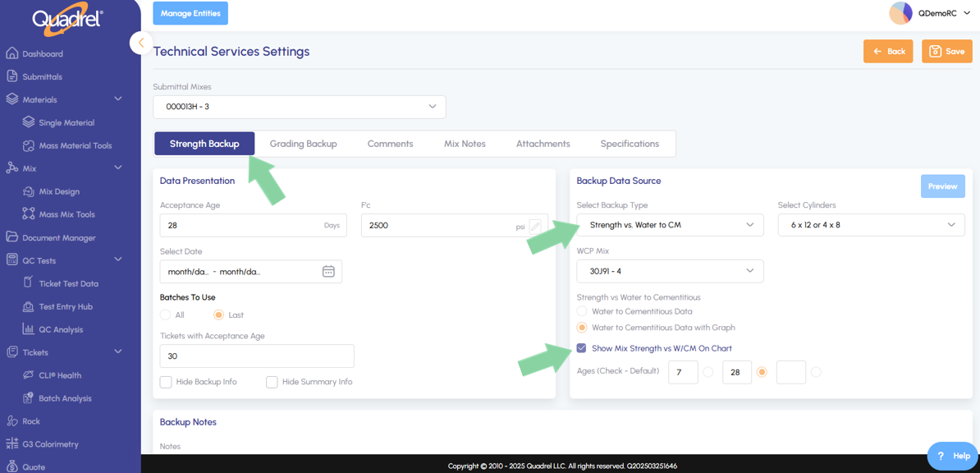Click the Tickets icon in sidebar
Viewport: 980px width, 473px height.
coord(11,352)
